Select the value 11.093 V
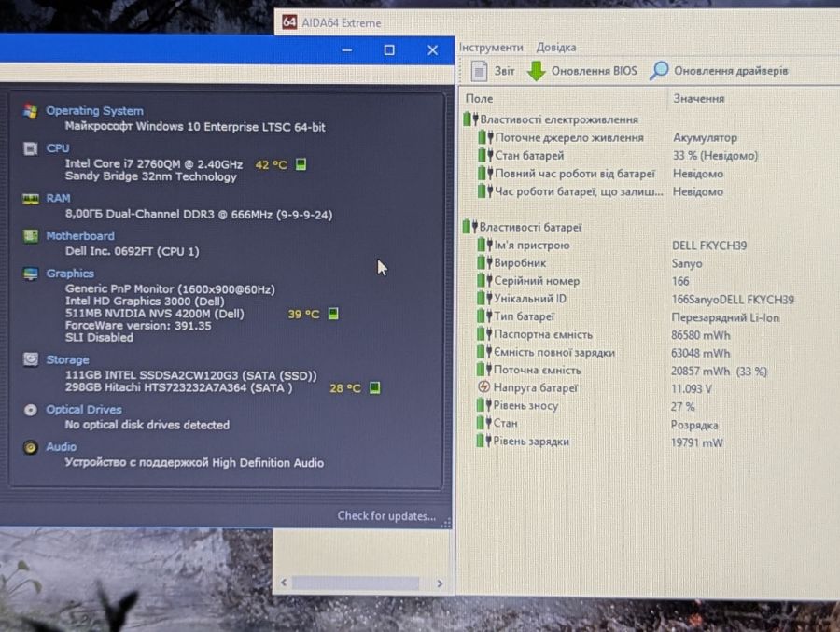The width and height of the screenshot is (840, 632). pyautogui.click(x=691, y=388)
